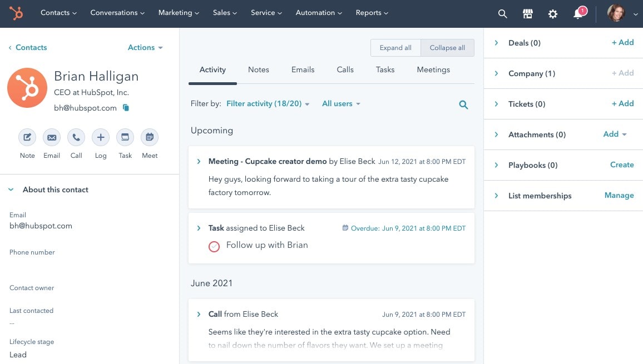Image resolution: width=643 pixels, height=364 pixels.
Task: Click the Email field value bh@hubspot.com
Action: pyautogui.click(x=41, y=226)
